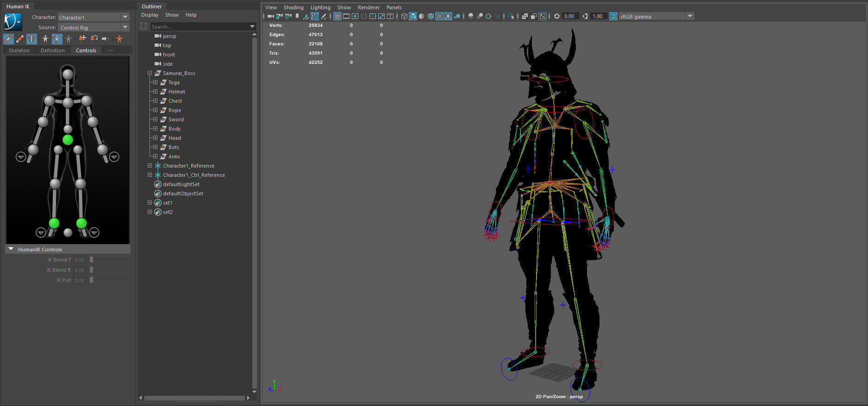868x406 pixels.
Task: Collapse the HumanIK Controls section
Action: (x=11, y=249)
